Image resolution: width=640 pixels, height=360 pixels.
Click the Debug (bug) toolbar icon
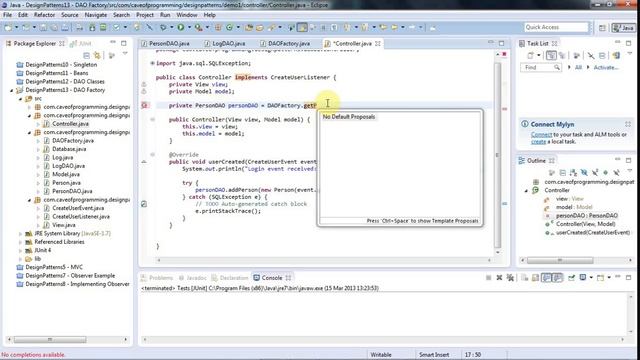pos(163,27)
